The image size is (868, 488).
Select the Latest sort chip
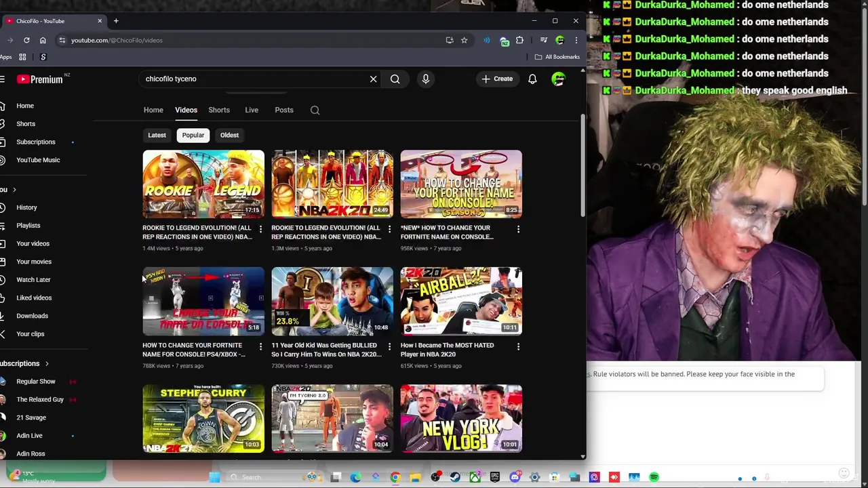[157, 135]
